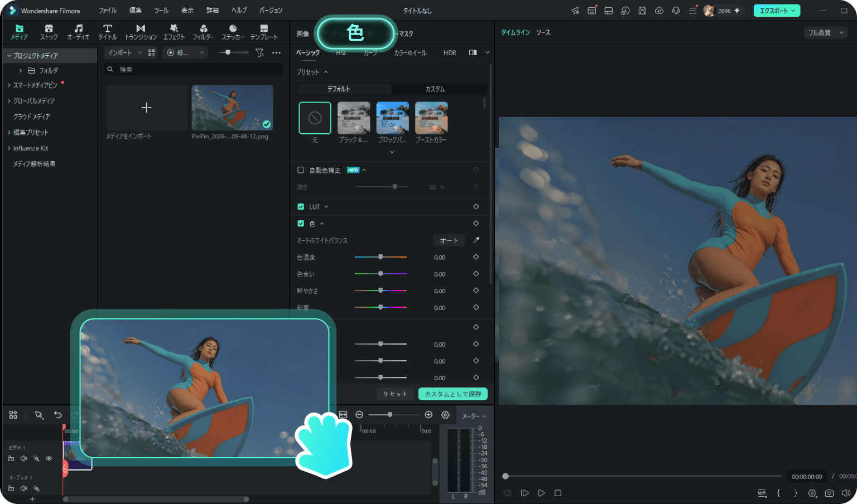Click the keyframe diamond for 色温度
The image size is (857, 504).
476,257
